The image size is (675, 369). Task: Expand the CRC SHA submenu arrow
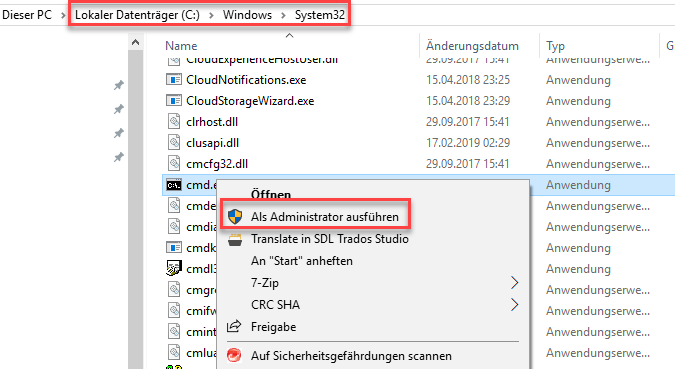coord(514,305)
